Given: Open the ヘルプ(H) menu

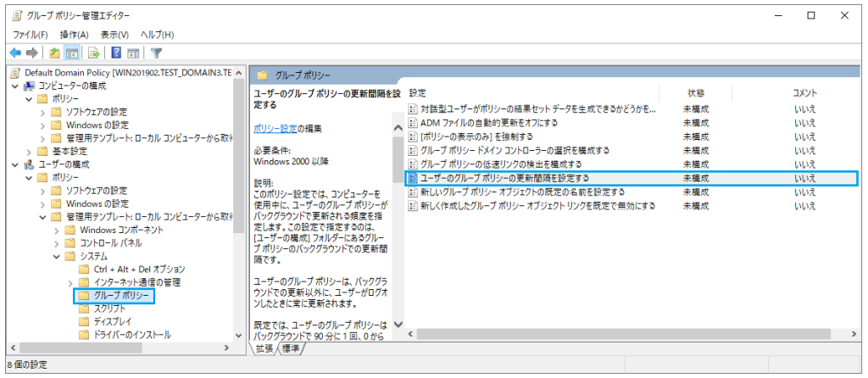Looking at the screenshot, I should pyautogui.click(x=157, y=34).
